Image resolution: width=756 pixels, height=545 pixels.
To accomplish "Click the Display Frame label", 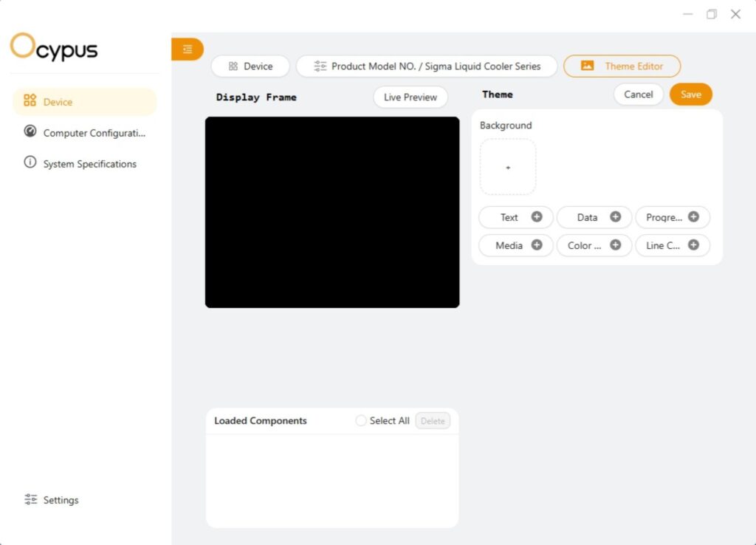I will (x=256, y=97).
